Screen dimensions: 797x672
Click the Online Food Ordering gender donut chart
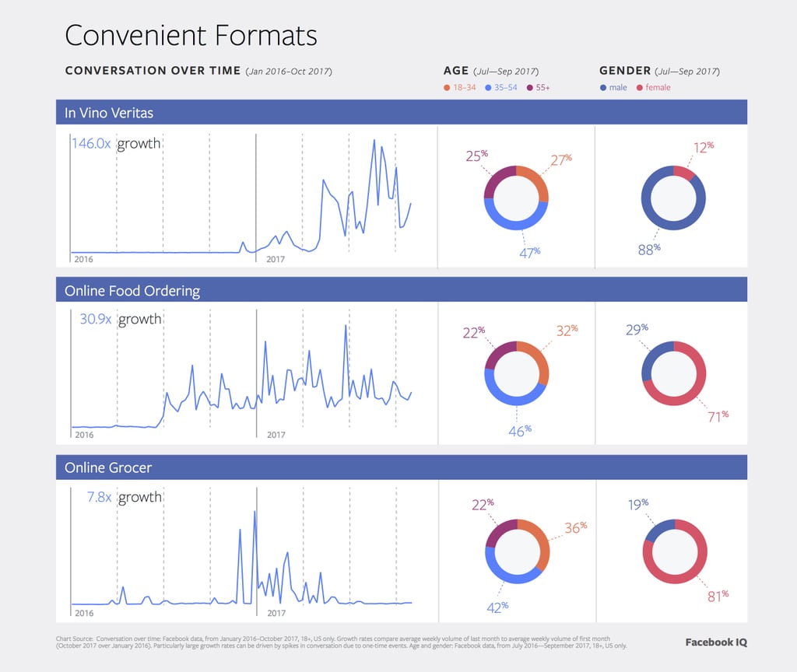[673, 373]
